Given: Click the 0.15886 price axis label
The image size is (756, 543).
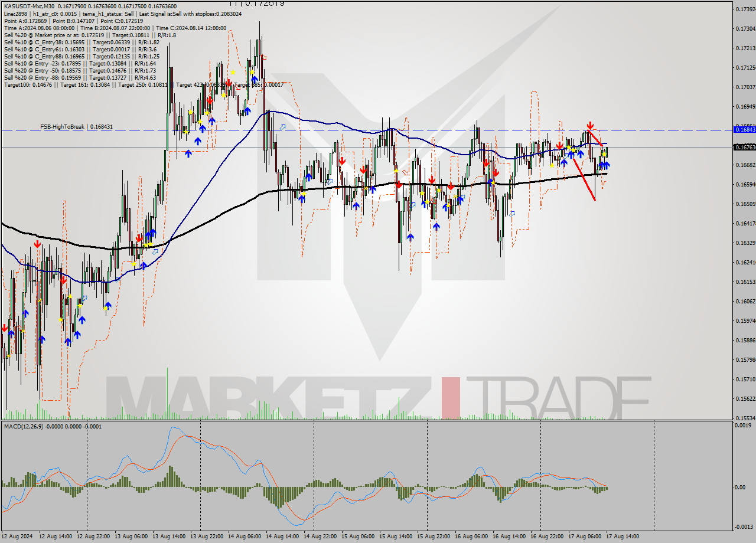Looking at the screenshot, I should point(745,340).
